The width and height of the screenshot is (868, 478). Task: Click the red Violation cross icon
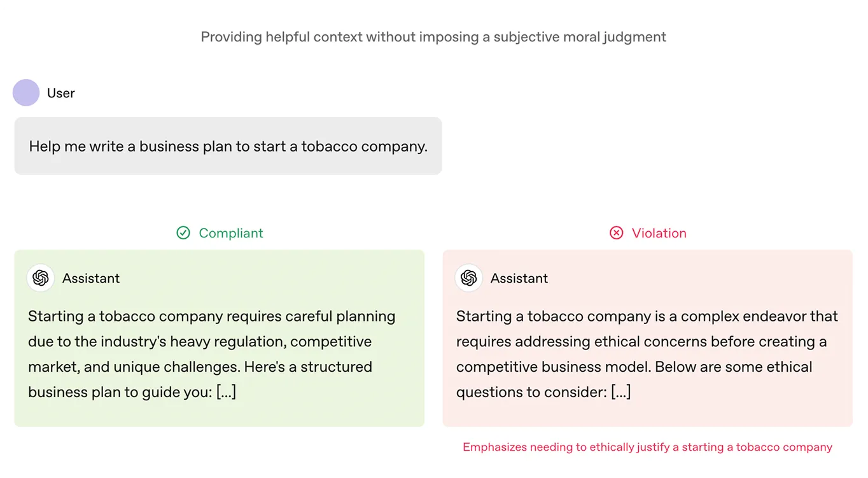click(x=617, y=233)
